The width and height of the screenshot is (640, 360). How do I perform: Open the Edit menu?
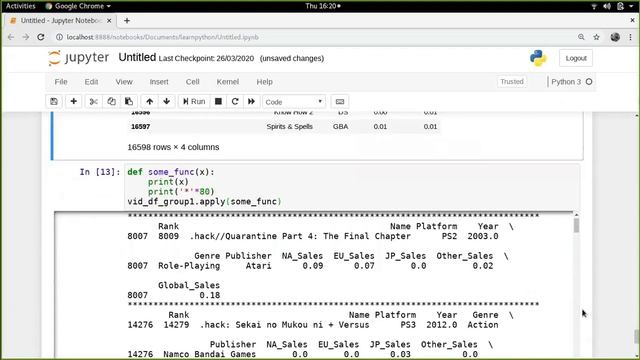point(91,82)
